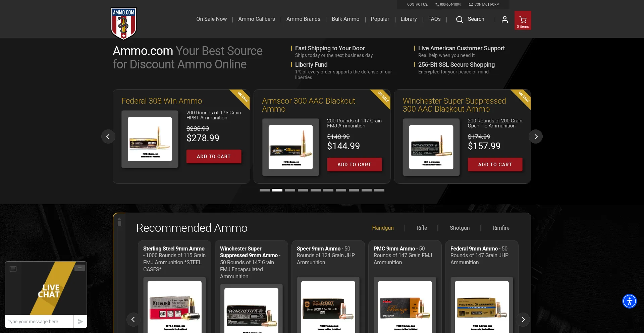644x333 pixels.
Task: Send the live chat message
Action: pyautogui.click(x=80, y=322)
